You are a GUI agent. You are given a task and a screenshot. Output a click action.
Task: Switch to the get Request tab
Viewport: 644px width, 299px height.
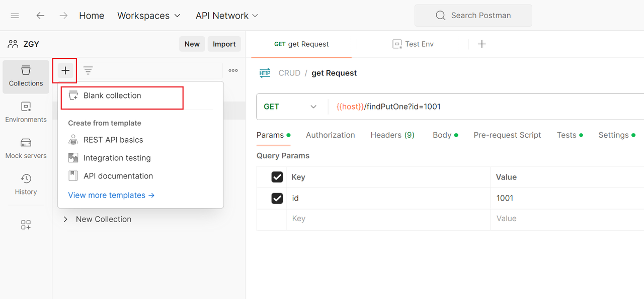[301, 44]
